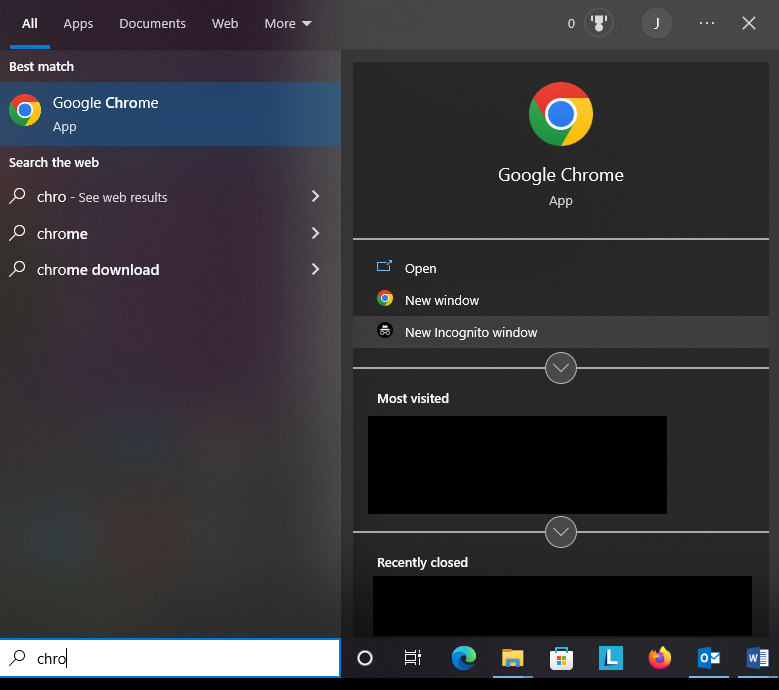Open Microsoft Store taskbar icon
The width and height of the screenshot is (779, 690).
click(x=561, y=658)
